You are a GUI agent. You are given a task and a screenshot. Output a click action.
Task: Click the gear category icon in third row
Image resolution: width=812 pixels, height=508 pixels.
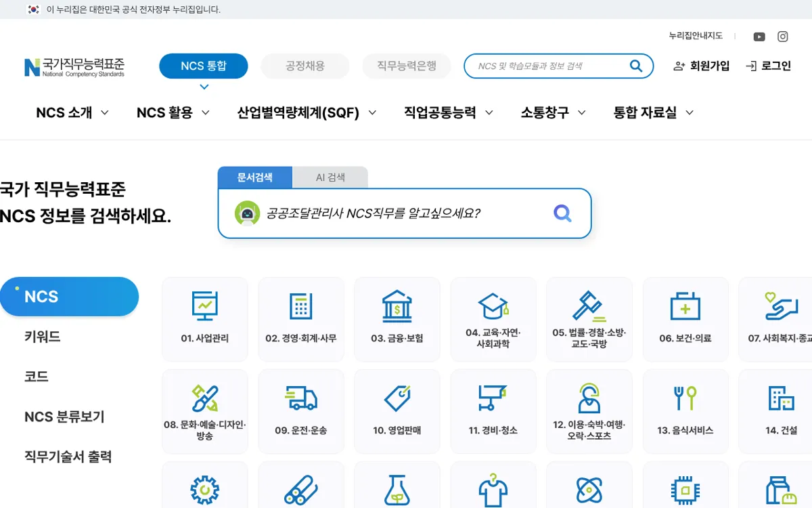click(204, 490)
